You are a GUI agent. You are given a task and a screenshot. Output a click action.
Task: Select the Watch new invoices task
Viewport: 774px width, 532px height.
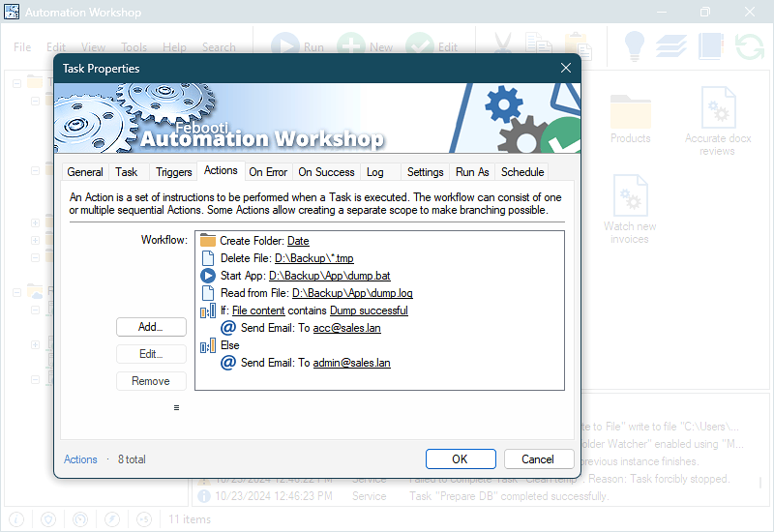tap(630, 209)
